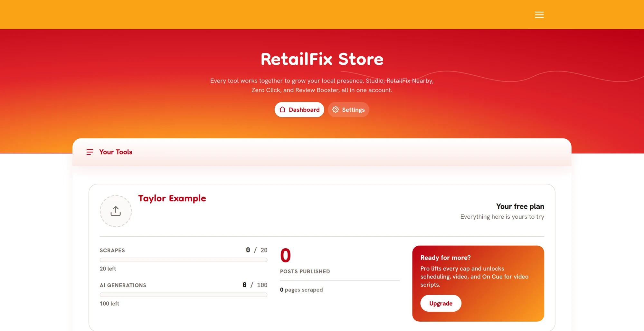644x331 pixels.
Task: Click the SCRAPES label
Action: (x=112, y=251)
